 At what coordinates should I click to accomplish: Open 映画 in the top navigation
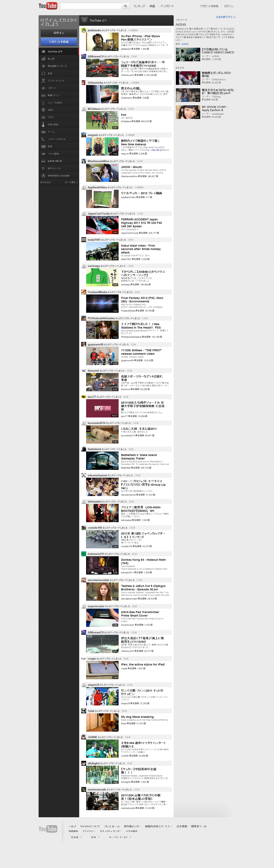click(153, 6)
